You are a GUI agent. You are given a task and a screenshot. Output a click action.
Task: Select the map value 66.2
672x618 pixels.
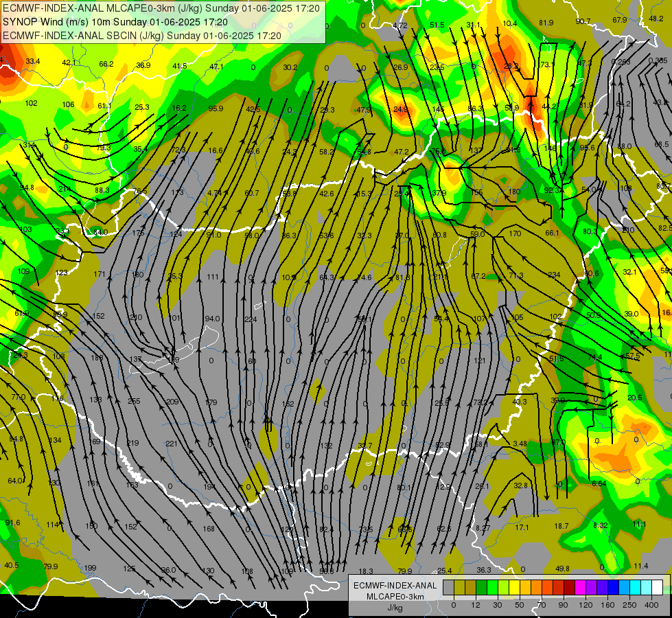point(106,64)
